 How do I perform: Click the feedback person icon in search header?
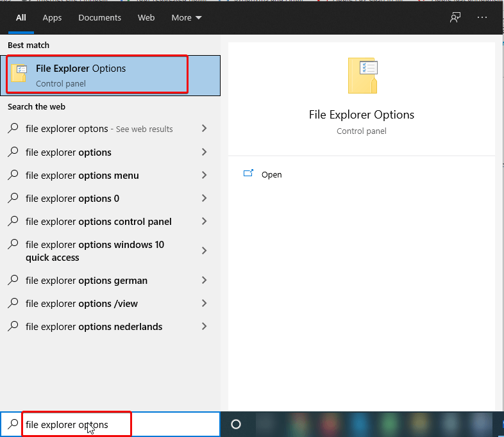pyautogui.click(x=455, y=17)
